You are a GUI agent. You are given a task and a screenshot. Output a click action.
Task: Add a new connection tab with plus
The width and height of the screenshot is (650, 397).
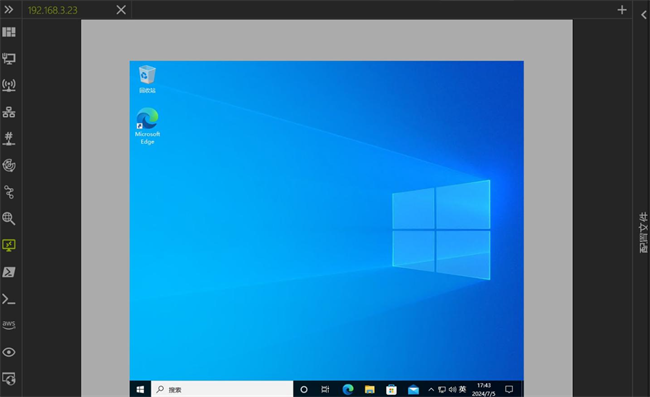click(622, 10)
